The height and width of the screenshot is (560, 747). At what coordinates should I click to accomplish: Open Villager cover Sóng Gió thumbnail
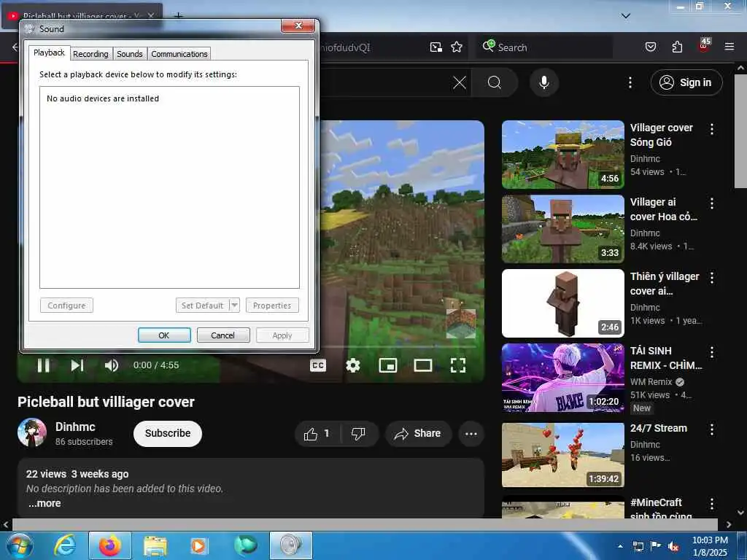(x=562, y=155)
